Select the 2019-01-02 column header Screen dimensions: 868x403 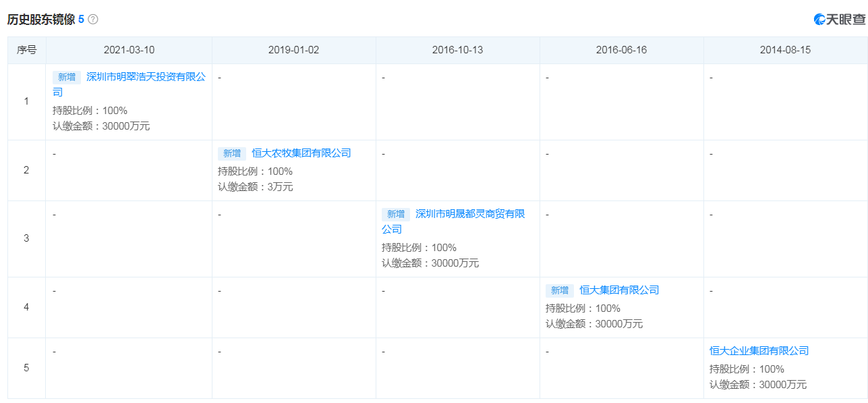click(x=294, y=50)
